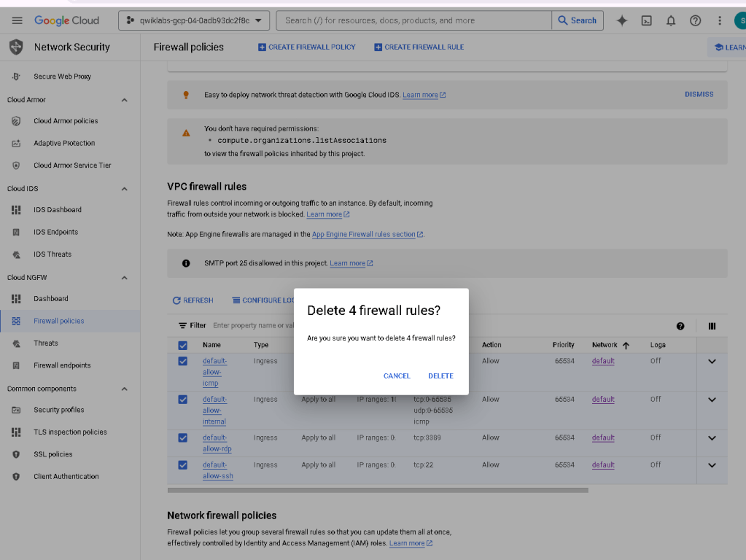
Task: Click the Client Authentication icon
Action: tap(16, 476)
